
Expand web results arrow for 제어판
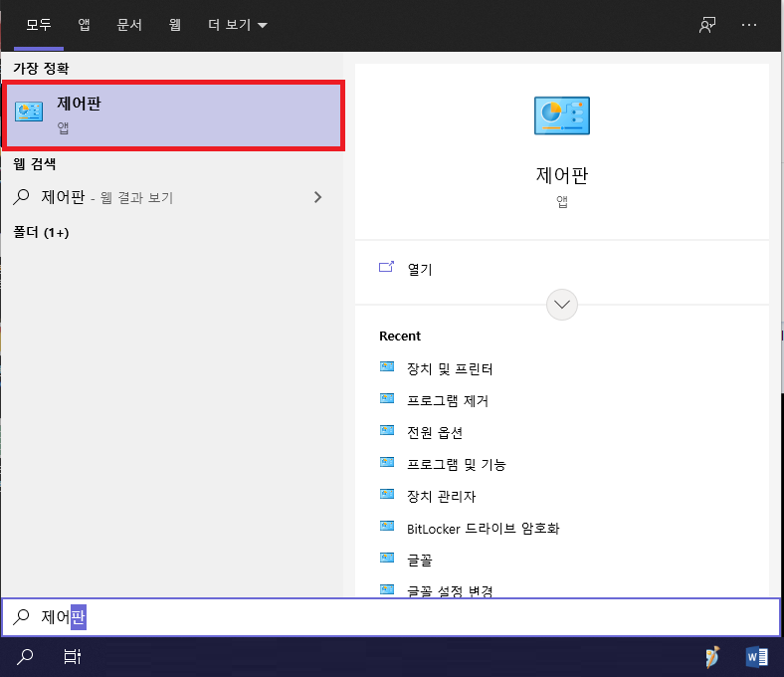pos(317,197)
